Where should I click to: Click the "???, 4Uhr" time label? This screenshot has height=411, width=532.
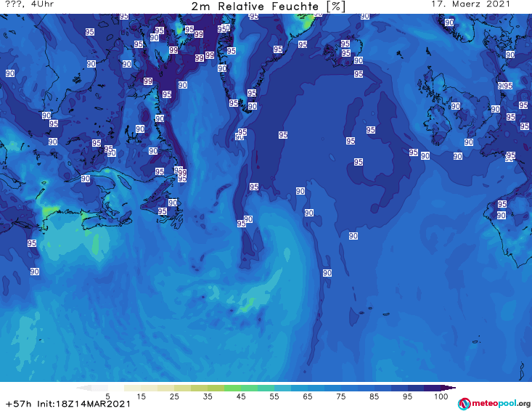pos(30,4)
